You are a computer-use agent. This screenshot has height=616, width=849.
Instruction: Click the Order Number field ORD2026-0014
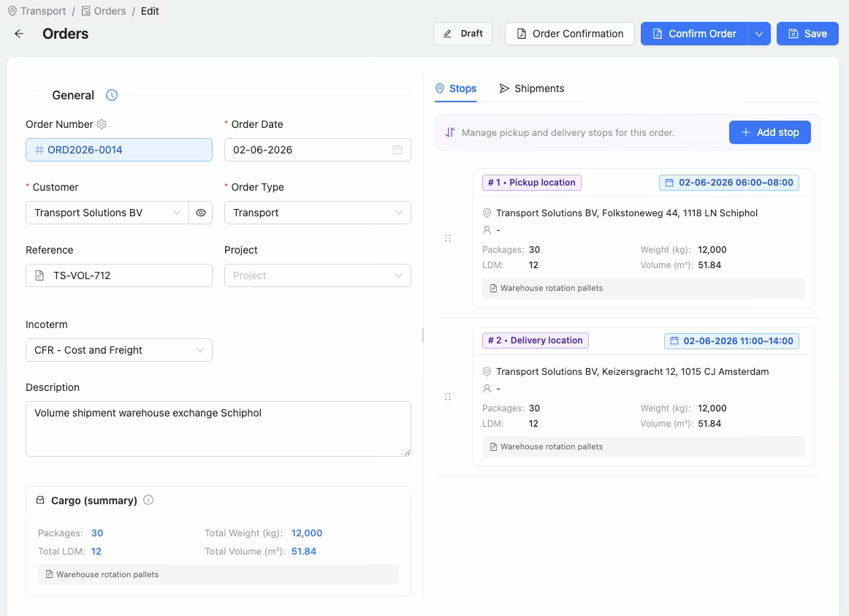point(119,150)
